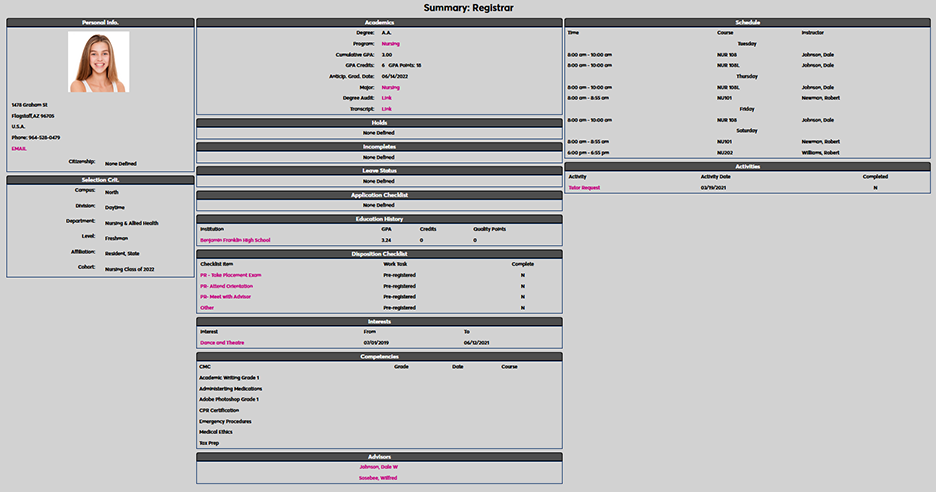Click the activity date 03/19/2021
The height and width of the screenshot is (492, 936).
tap(713, 187)
